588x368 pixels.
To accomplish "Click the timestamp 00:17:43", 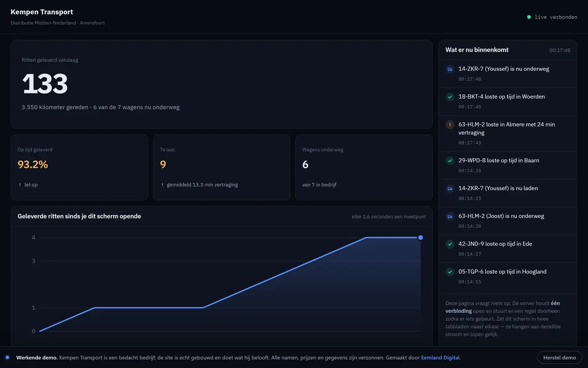I will tap(470, 143).
